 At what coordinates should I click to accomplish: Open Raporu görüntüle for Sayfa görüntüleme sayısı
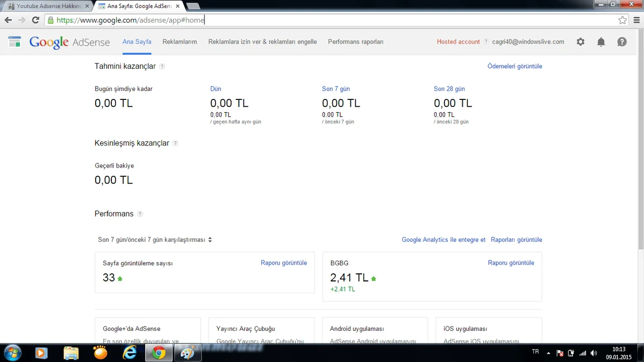[x=284, y=263]
